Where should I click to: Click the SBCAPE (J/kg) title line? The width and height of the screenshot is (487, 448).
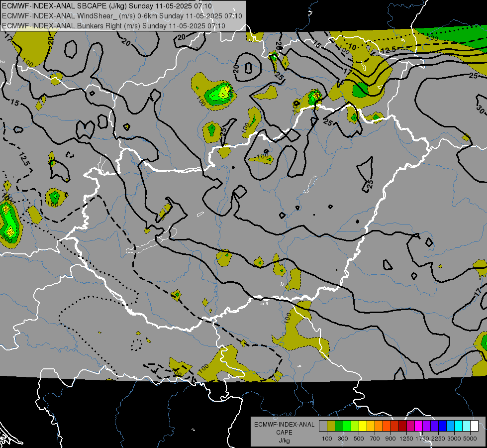click(107, 6)
